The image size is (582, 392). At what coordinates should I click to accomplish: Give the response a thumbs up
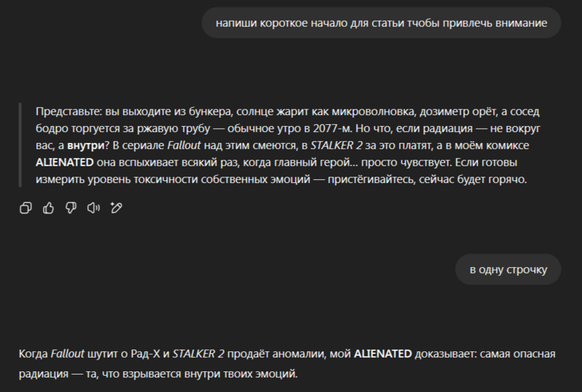(48, 208)
